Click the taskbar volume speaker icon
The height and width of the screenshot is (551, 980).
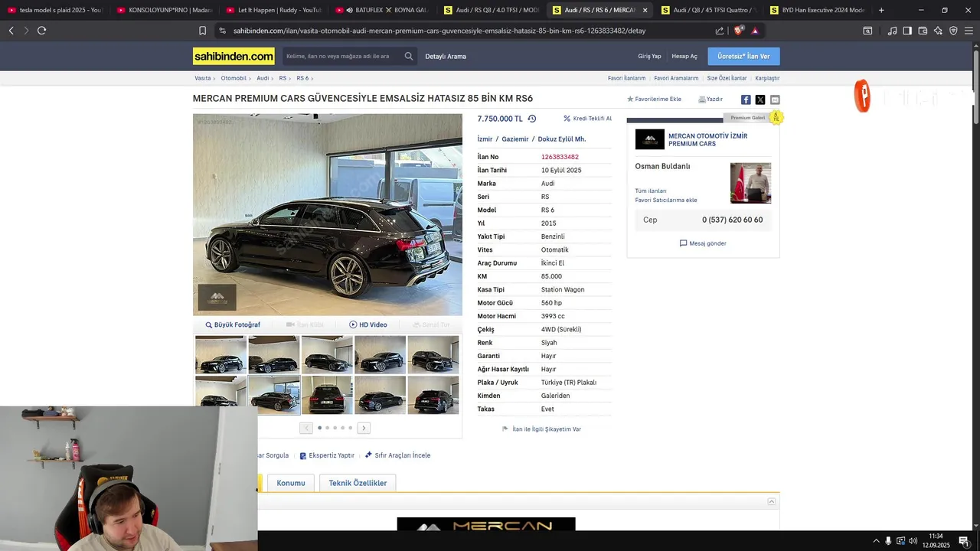tap(913, 541)
